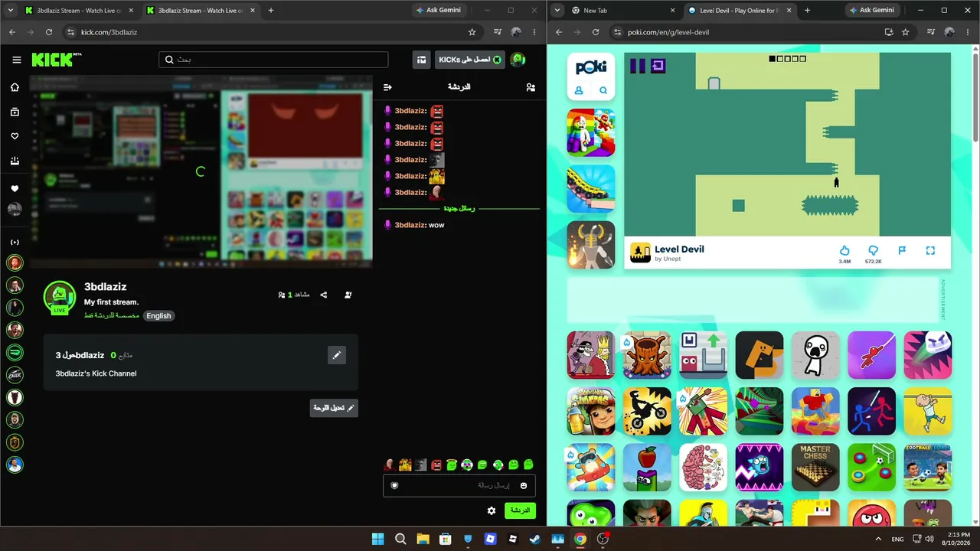Click ENG language indicator in taskbar

[898, 539]
